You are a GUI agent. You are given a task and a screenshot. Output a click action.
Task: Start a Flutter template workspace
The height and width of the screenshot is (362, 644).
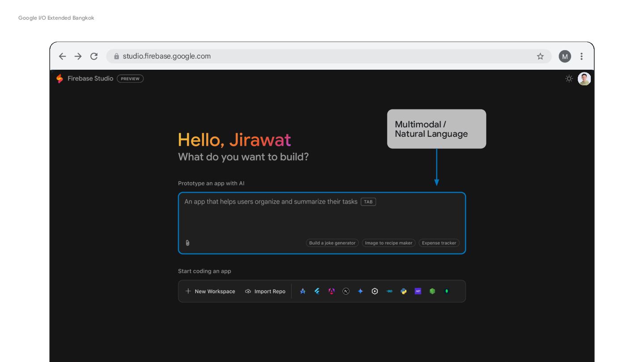pyautogui.click(x=317, y=291)
